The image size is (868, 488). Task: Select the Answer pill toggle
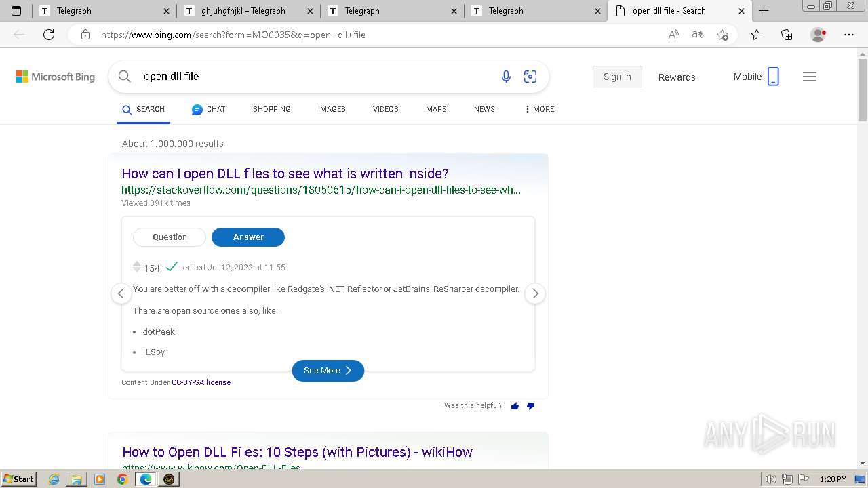pyautogui.click(x=248, y=237)
